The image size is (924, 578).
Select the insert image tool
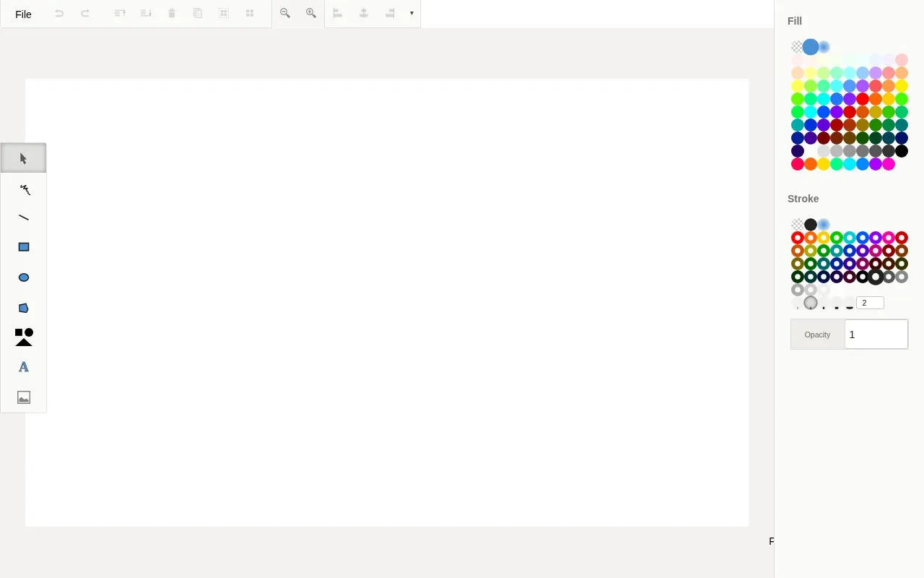24,397
